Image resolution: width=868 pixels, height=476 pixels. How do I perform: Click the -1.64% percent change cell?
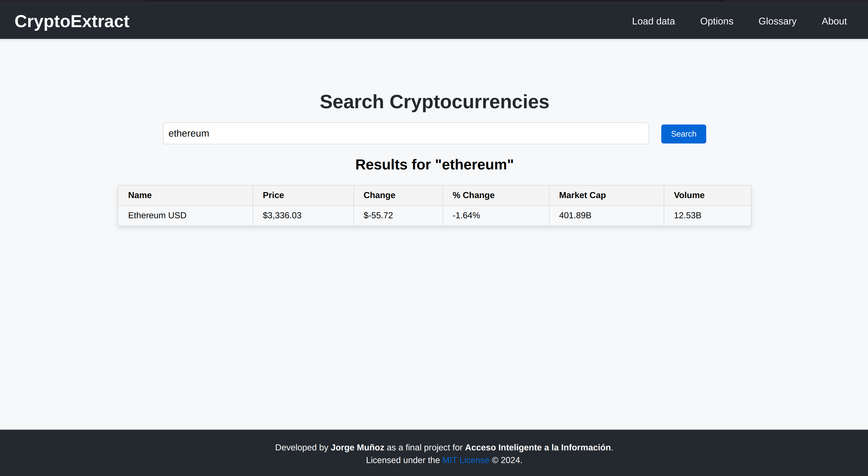[466, 216]
